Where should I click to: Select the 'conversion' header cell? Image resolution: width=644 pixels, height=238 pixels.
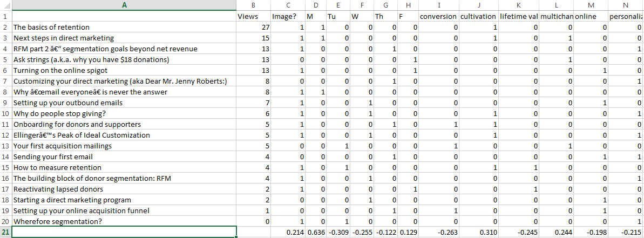click(438, 16)
